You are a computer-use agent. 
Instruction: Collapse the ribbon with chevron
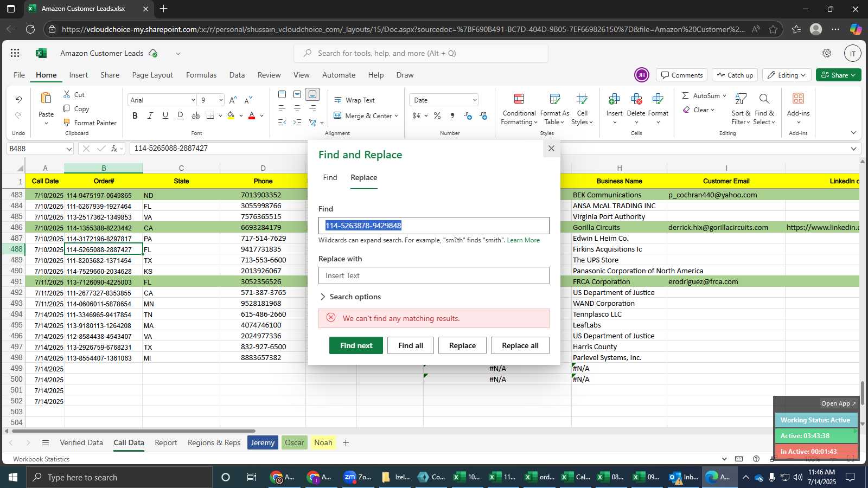coord(853,133)
